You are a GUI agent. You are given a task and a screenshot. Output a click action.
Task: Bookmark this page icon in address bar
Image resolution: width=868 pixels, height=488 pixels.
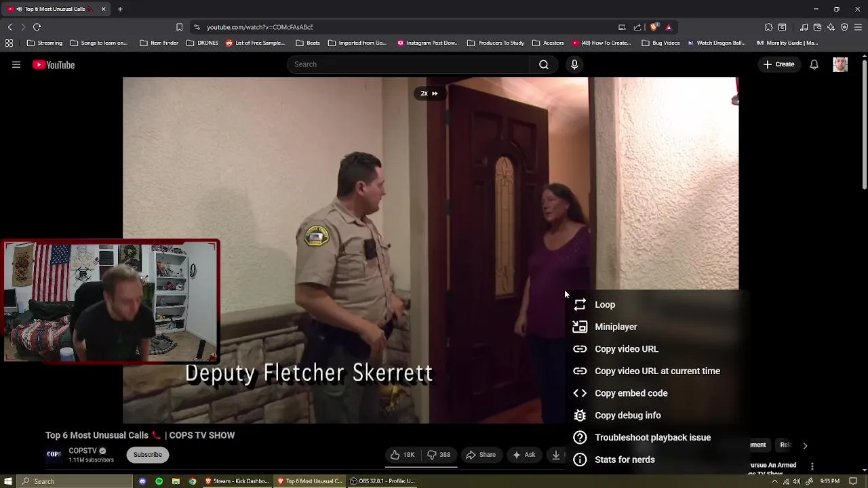click(x=179, y=27)
